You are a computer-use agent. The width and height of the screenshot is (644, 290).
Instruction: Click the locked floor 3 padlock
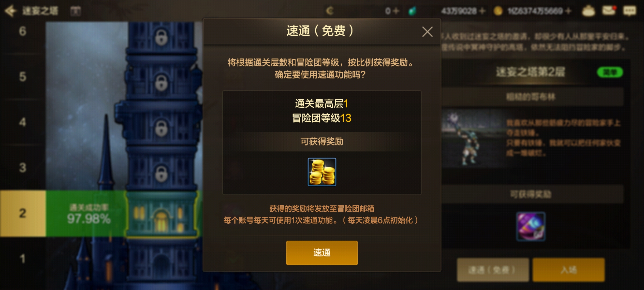pyautogui.click(x=161, y=173)
